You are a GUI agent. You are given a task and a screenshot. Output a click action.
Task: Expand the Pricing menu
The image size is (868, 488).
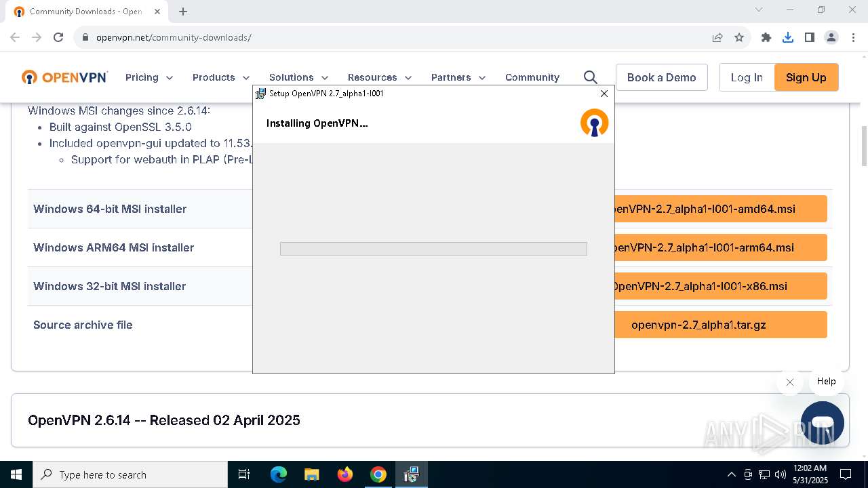pos(149,77)
